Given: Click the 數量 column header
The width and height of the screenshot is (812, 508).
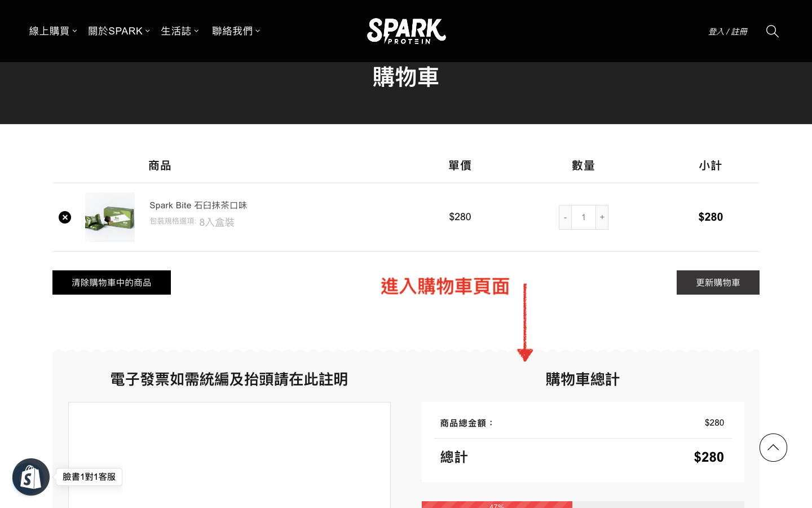Looking at the screenshot, I should point(584,165).
